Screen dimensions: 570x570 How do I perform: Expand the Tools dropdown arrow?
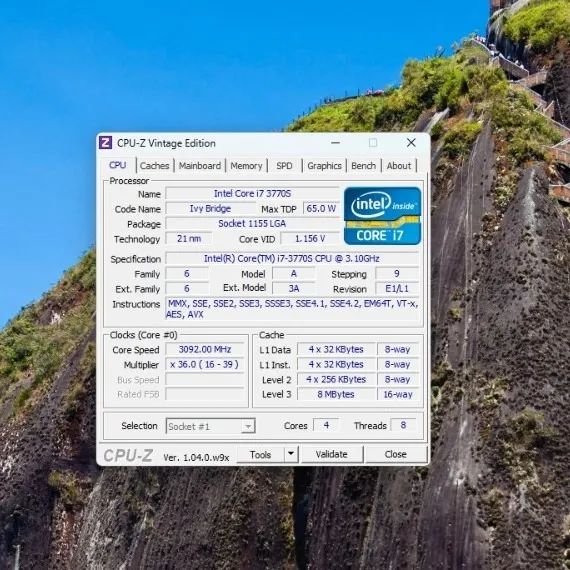[291, 454]
